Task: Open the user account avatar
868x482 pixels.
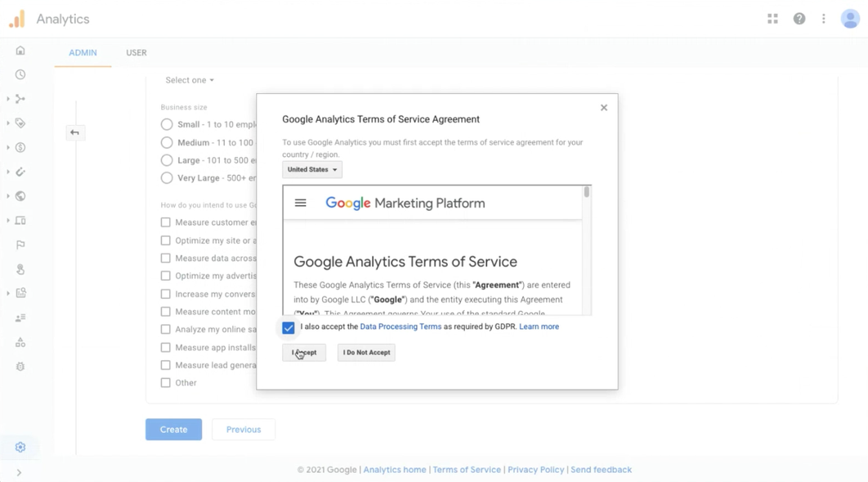Action: point(850,19)
